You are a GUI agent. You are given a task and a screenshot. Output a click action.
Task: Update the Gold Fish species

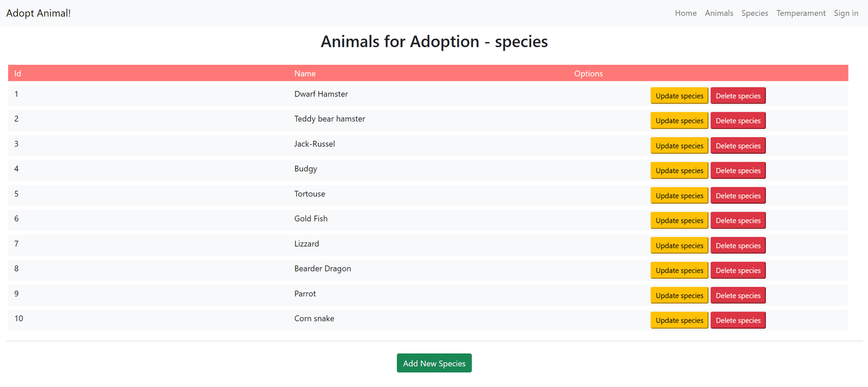(x=679, y=220)
